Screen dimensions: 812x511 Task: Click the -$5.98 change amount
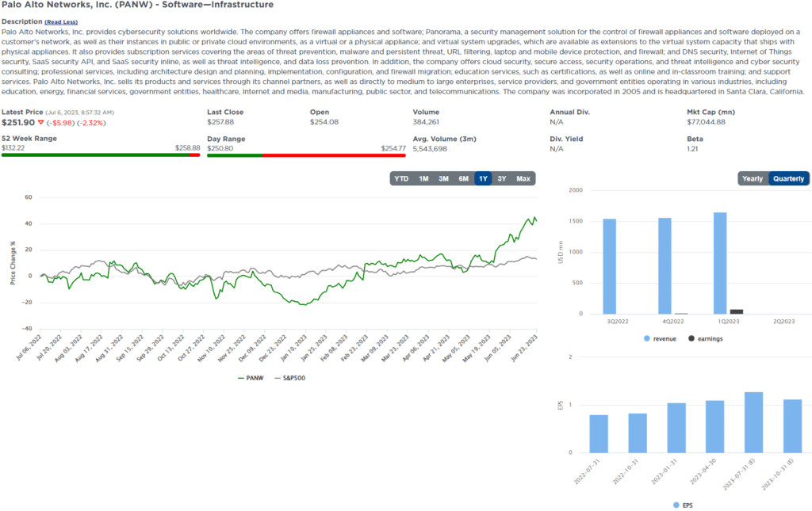(60, 123)
